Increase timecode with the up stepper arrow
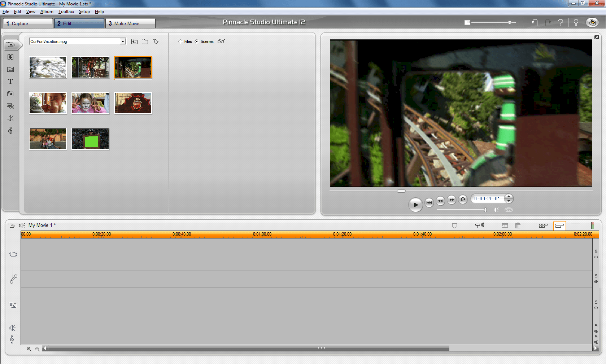This screenshot has height=364, width=606. tap(509, 197)
